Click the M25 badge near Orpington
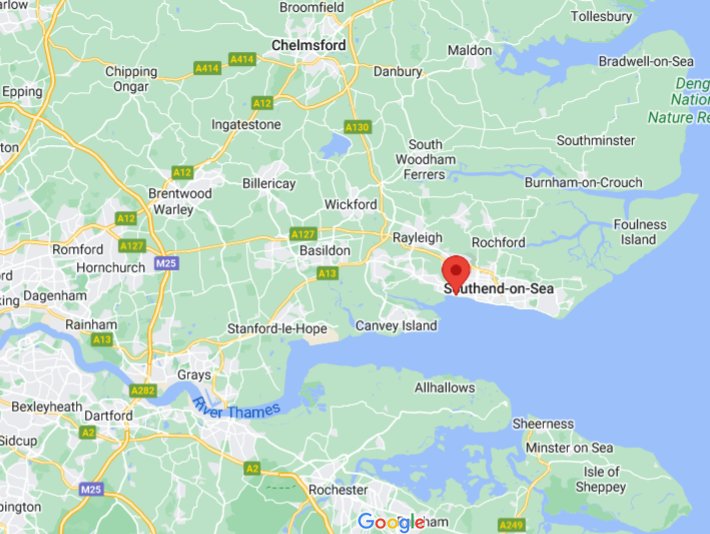This screenshot has width=710, height=534. point(91,489)
